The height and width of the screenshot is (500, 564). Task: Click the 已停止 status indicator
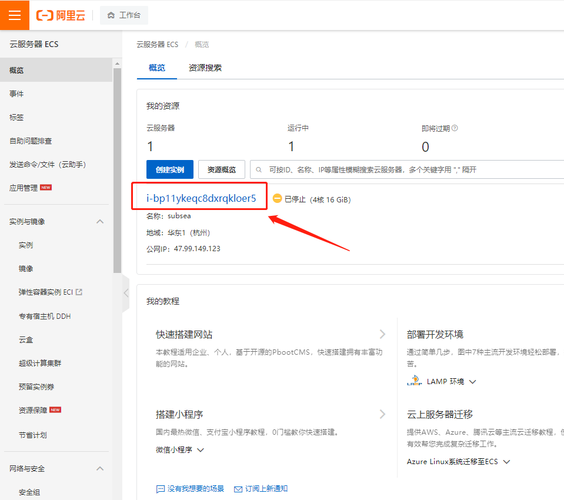tap(289, 199)
